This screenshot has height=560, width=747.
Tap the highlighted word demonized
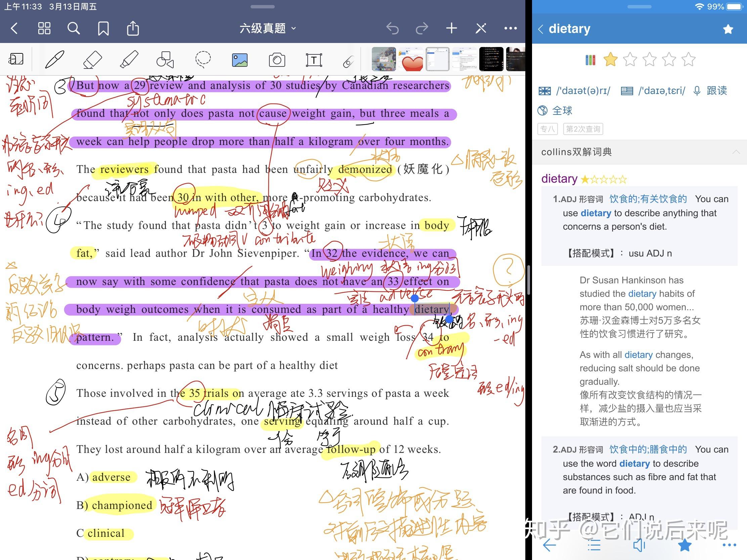click(365, 169)
